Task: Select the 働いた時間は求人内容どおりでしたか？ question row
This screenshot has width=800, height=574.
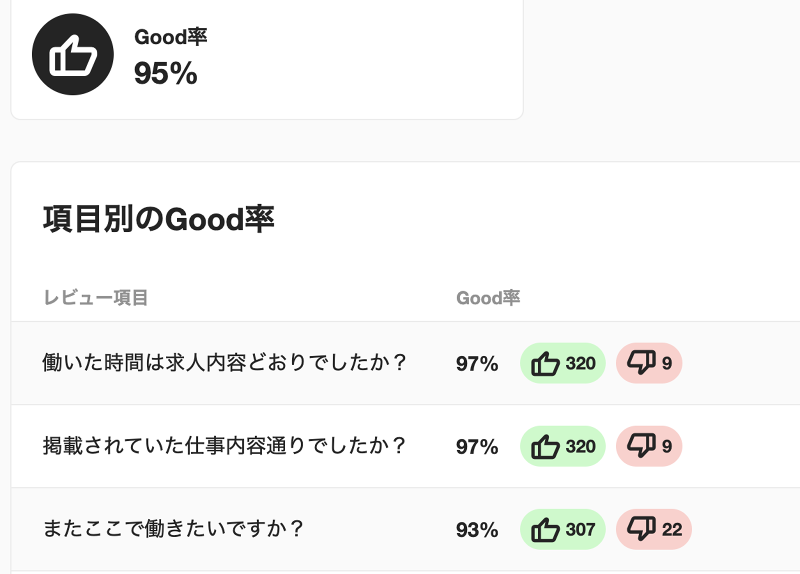Action: coord(225,362)
